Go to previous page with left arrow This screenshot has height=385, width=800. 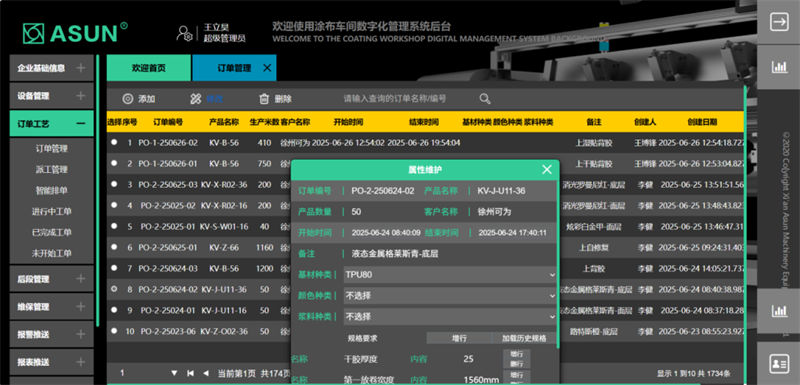coord(206,373)
